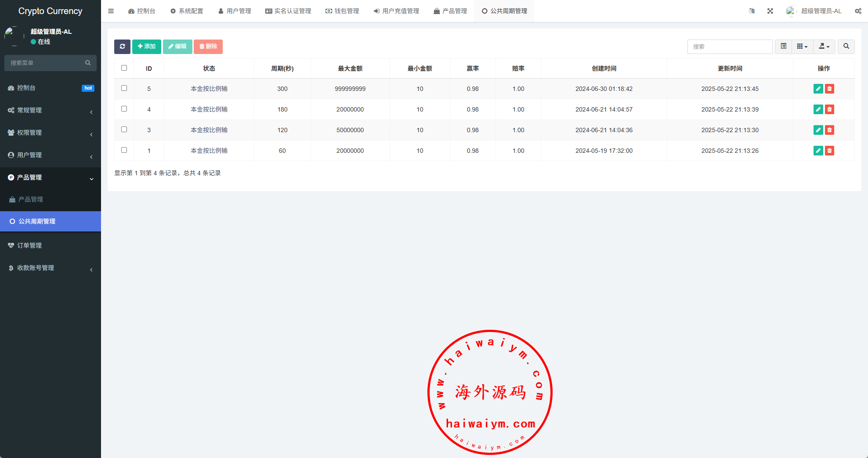Click the green 添加 button
868x458 pixels.
click(x=146, y=47)
